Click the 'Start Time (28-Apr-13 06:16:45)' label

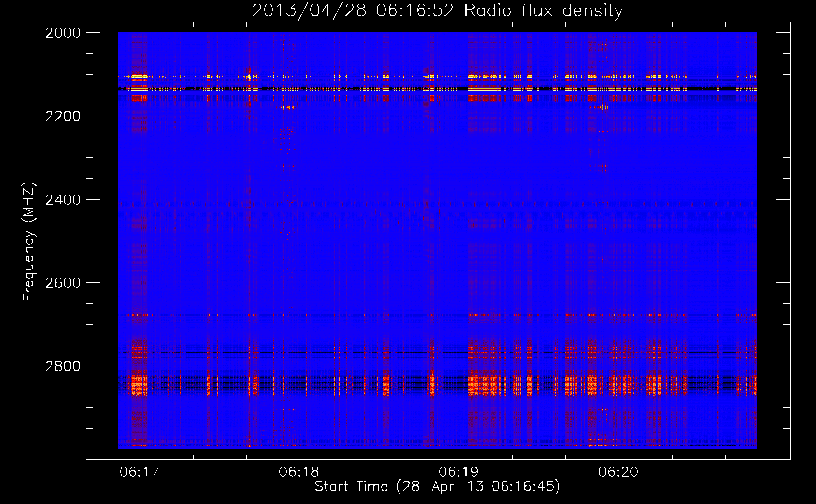(x=437, y=487)
